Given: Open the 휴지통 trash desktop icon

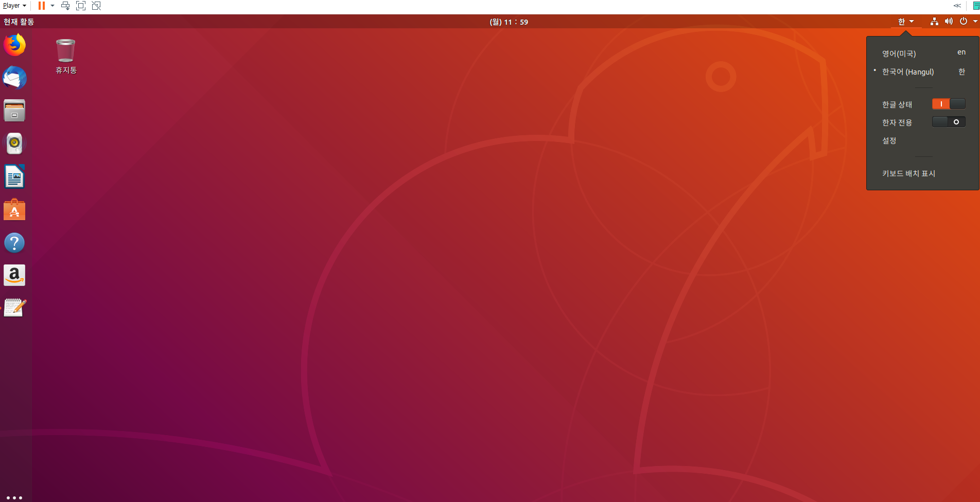Looking at the screenshot, I should click(x=66, y=50).
